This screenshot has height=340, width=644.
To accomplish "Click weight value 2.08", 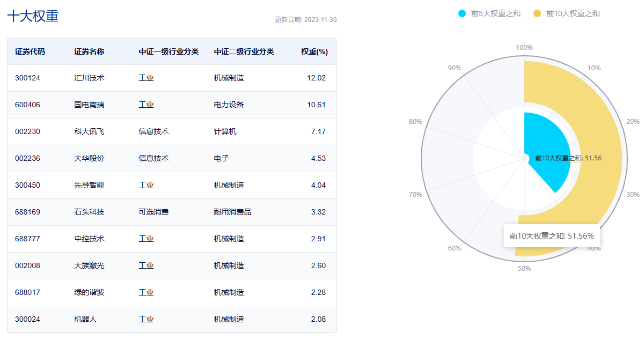I will [318, 319].
